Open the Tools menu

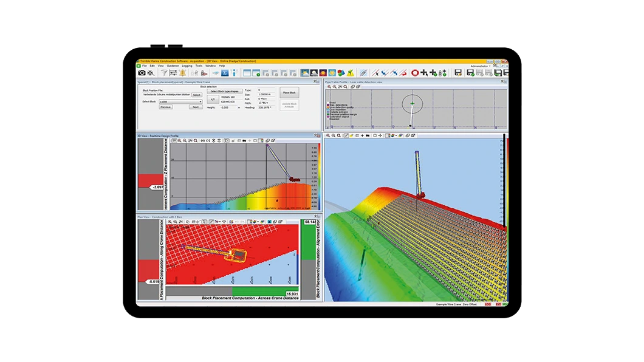pos(199,66)
